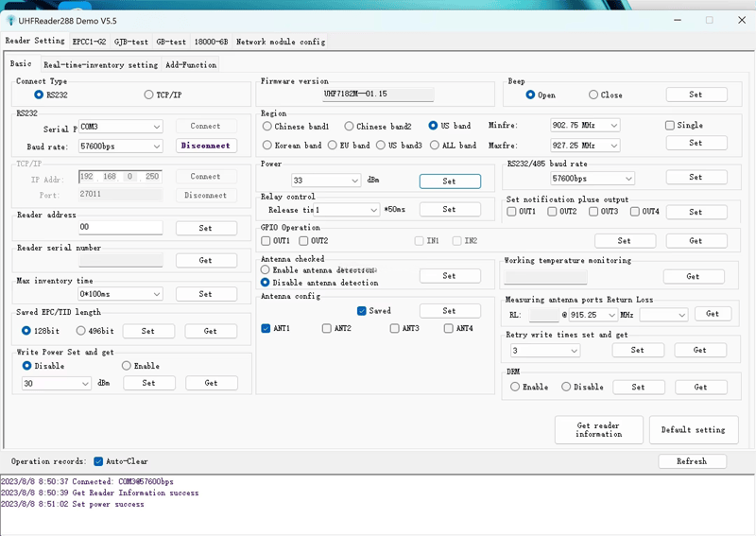Click the Refresh button
The width and height of the screenshot is (756, 536).
click(x=693, y=461)
